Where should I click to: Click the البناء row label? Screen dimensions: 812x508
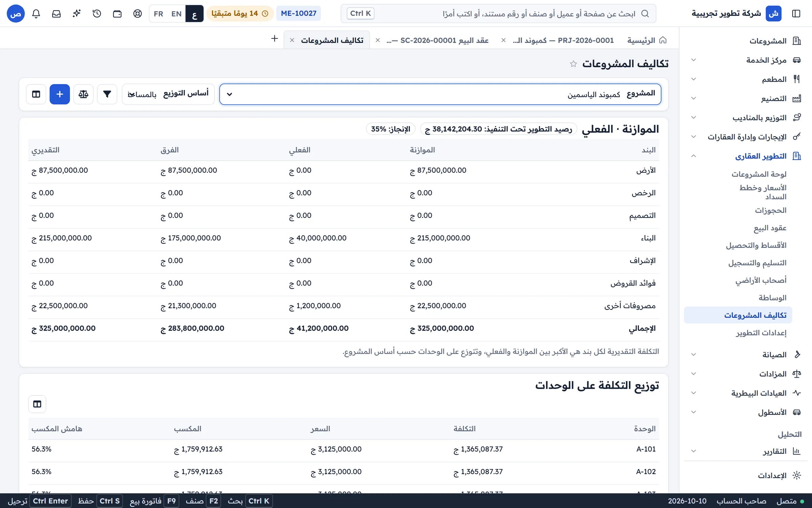[648, 238]
